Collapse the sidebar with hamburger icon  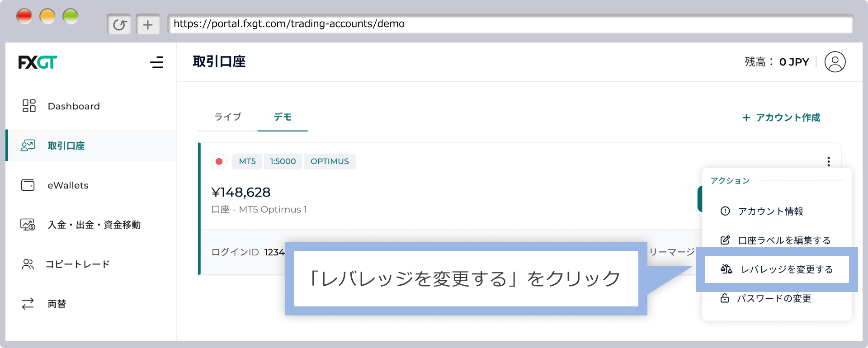[x=156, y=62]
